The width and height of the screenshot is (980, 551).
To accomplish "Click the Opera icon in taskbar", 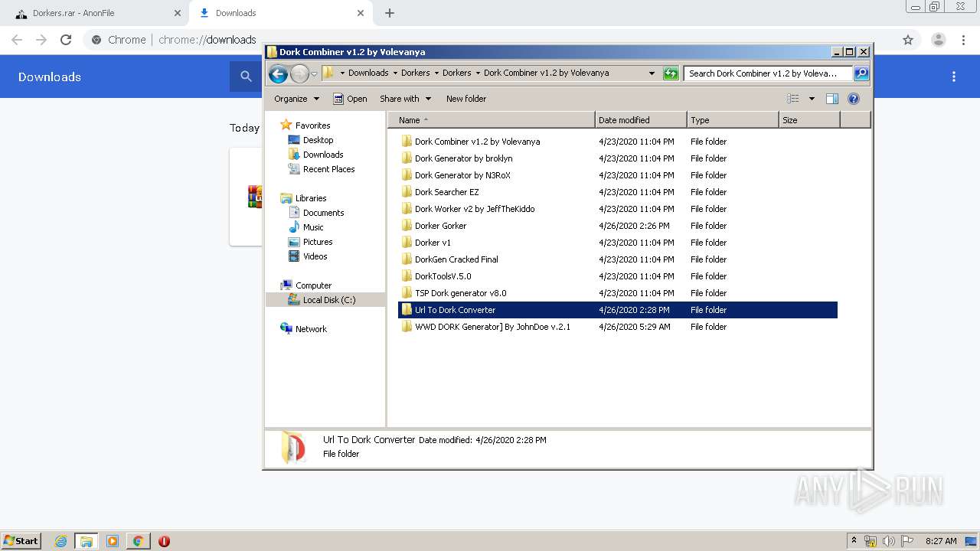I will point(164,541).
